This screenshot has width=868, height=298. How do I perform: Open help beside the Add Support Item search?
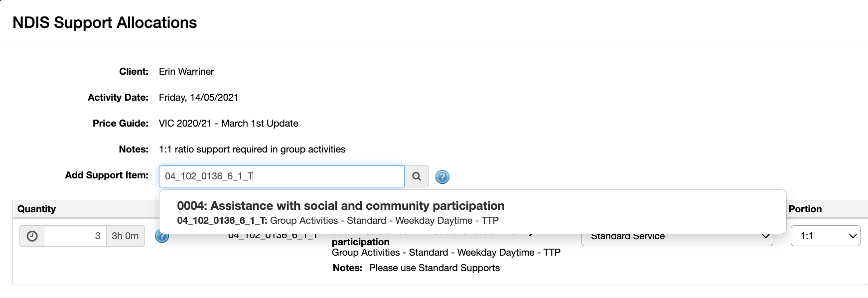442,176
